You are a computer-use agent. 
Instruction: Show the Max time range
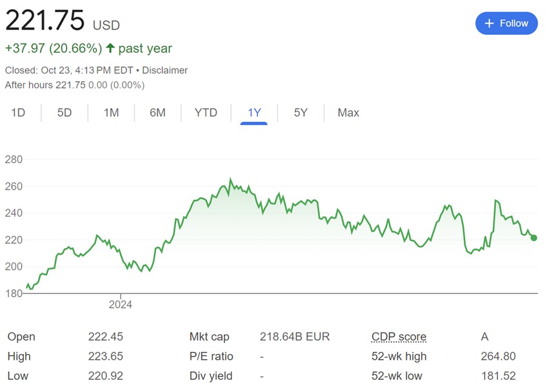tap(348, 113)
